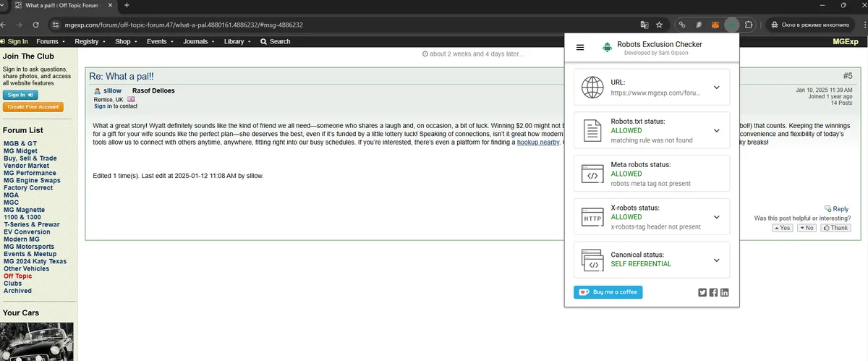Click the feather extension icon in the toolbar

pyautogui.click(x=699, y=25)
